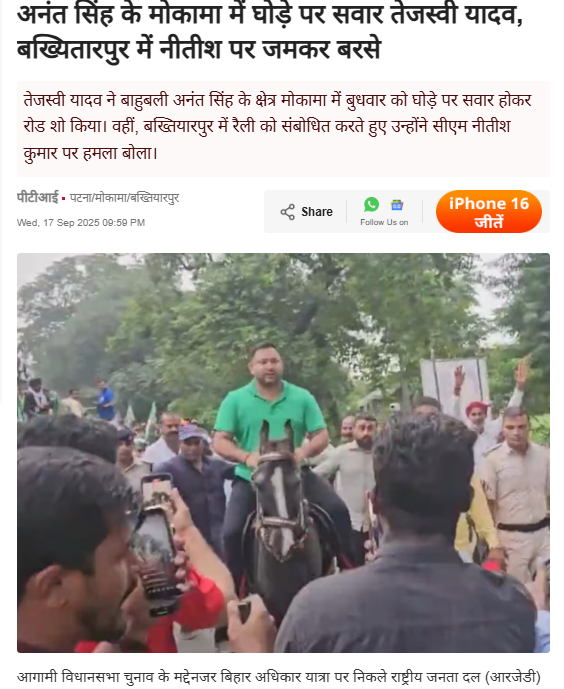Open the main article photo

pos(283,453)
